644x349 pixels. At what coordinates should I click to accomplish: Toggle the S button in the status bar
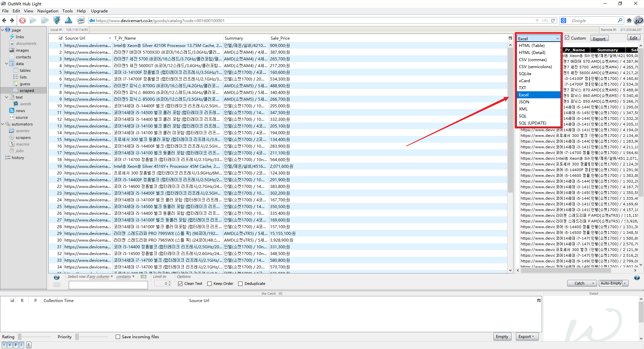pos(29,345)
